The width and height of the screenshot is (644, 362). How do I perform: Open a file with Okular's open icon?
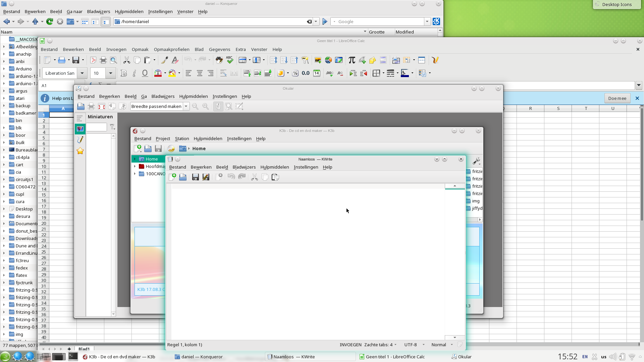81,106
